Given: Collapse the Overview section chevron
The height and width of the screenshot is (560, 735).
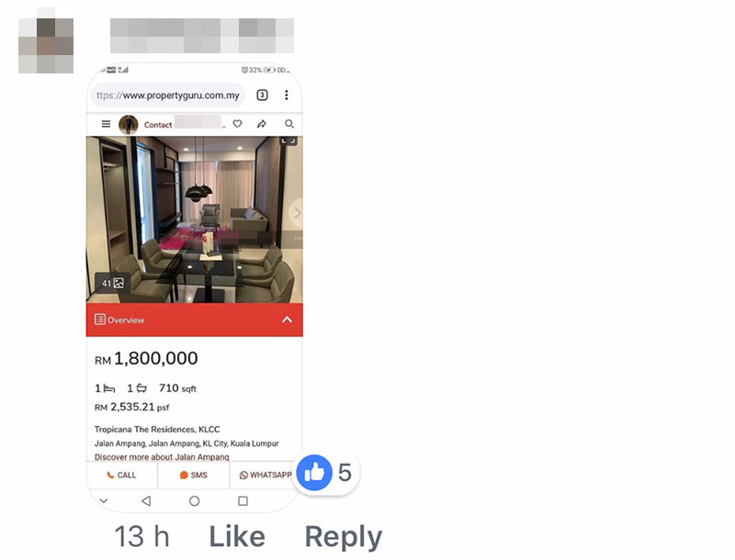Looking at the screenshot, I should pos(287,319).
